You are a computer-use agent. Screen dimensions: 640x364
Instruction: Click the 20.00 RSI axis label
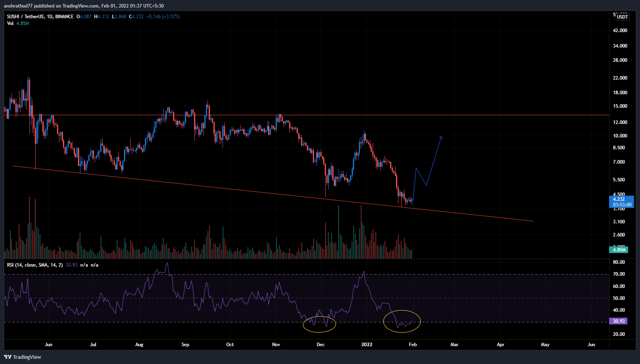(619, 334)
